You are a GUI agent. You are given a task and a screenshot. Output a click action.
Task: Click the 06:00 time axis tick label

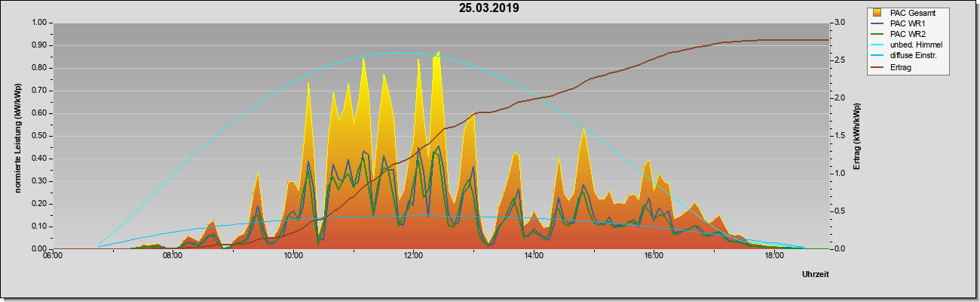click(52, 256)
